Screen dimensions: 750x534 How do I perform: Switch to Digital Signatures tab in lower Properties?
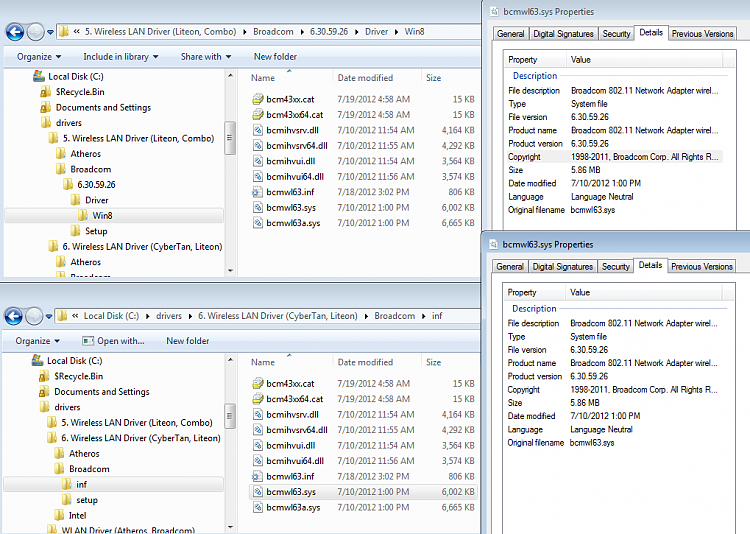[x=562, y=267]
